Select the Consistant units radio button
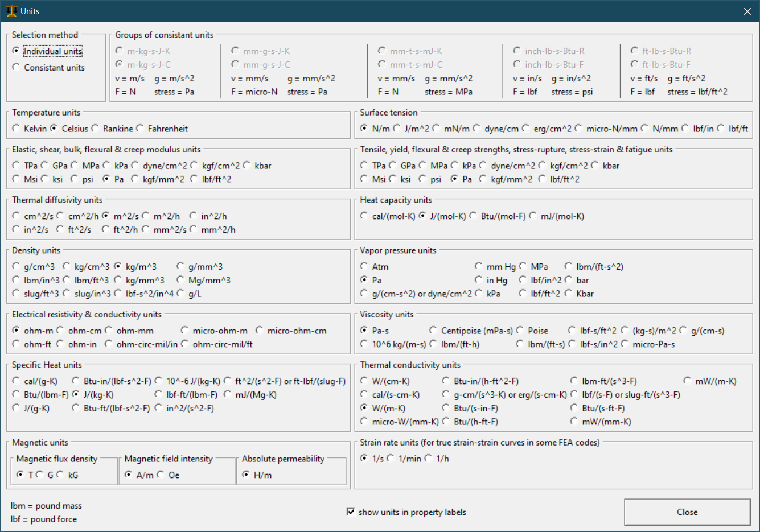 click(x=17, y=67)
